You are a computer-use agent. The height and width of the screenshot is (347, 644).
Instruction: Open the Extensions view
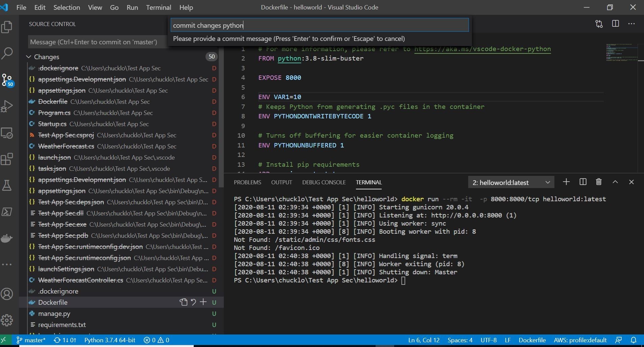[x=7, y=159]
